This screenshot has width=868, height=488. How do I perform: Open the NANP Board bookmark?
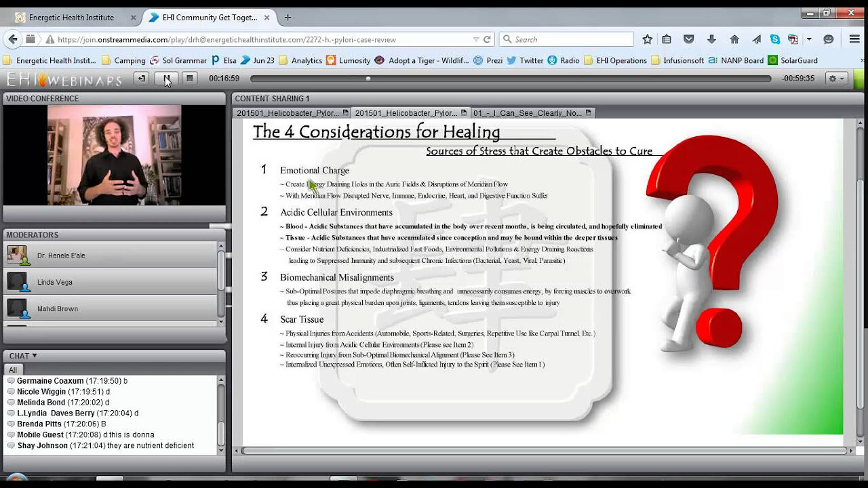(x=736, y=60)
